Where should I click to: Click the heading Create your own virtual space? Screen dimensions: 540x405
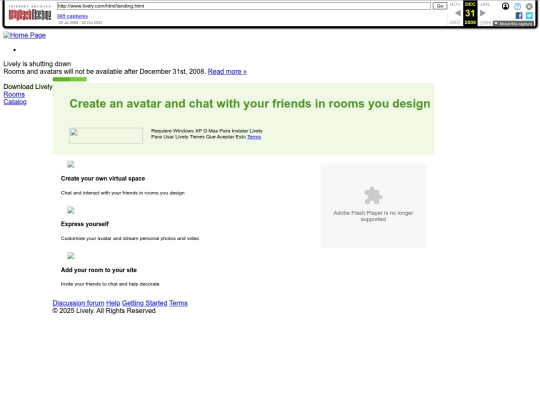click(103, 178)
